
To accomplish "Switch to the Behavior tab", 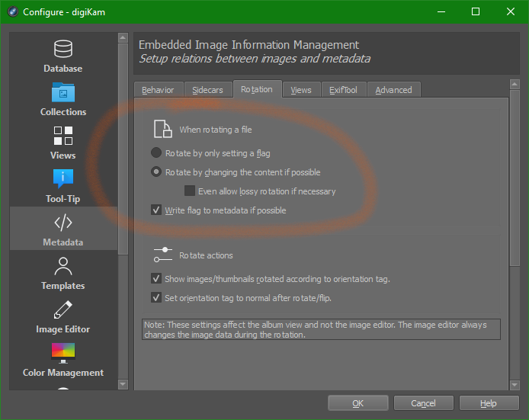I will pyautogui.click(x=159, y=90).
